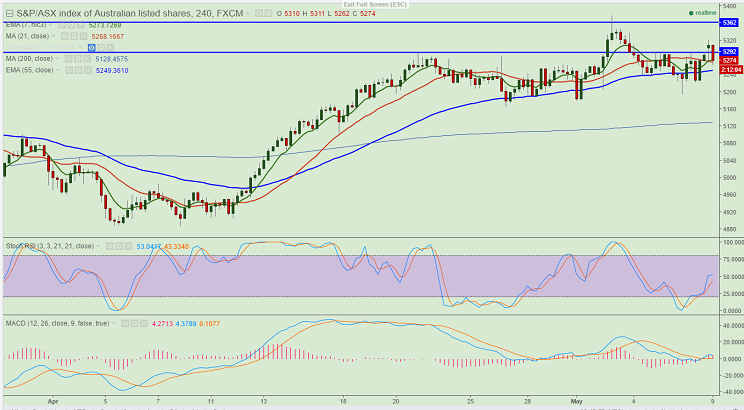The image size is (744, 410).
Task: Open format settings for the main S&P/ASX series
Action: pos(269,14)
